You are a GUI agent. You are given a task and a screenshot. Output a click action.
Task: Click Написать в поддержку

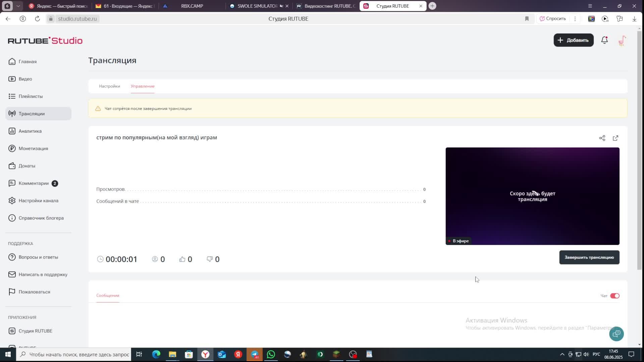pos(38,275)
